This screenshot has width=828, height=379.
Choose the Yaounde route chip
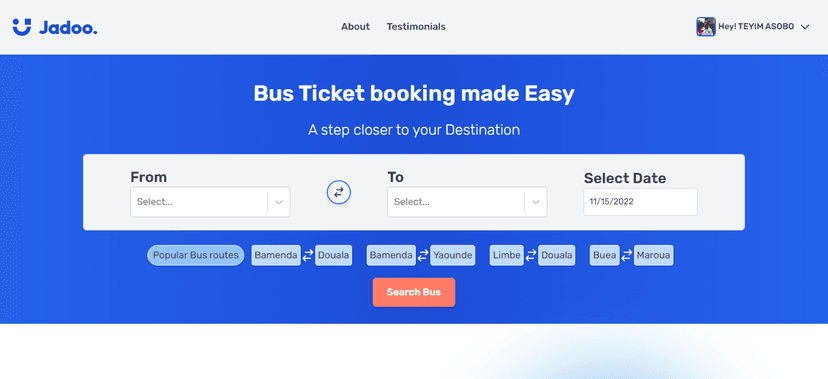(x=453, y=255)
